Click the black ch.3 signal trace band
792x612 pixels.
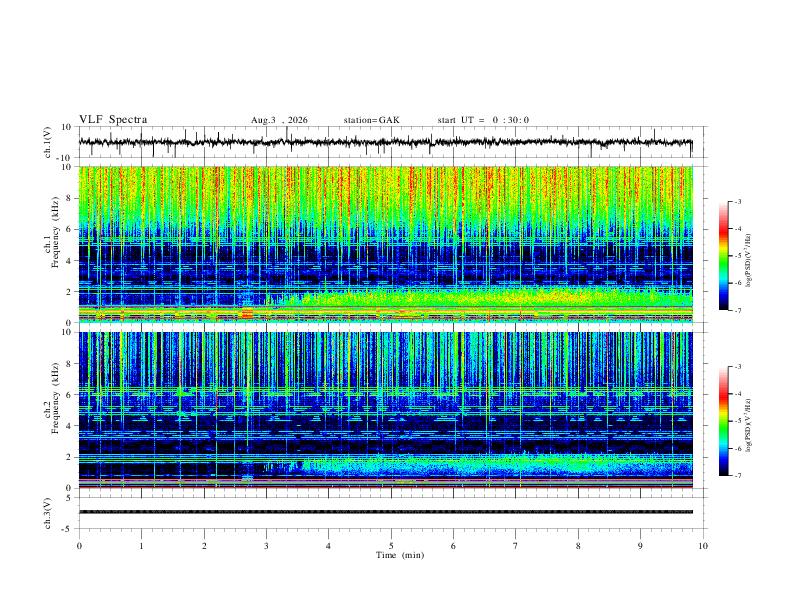(x=385, y=512)
